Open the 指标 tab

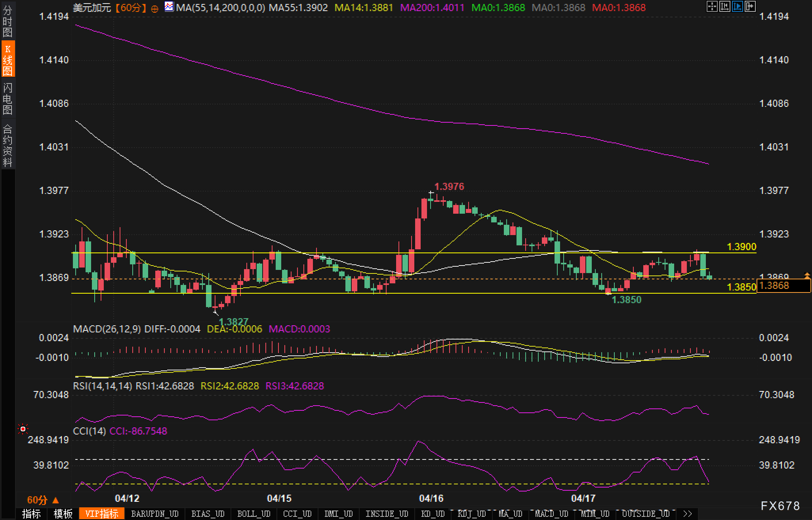[31, 514]
